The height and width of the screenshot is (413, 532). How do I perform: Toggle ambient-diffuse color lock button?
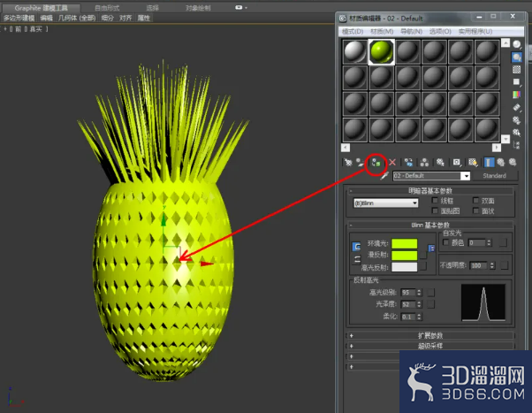356,247
